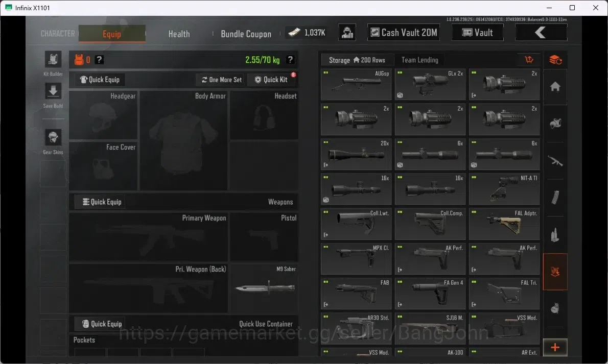Select the Infinix X1101 window title icon
The width and height of the screenshot is (608, 364).
pos(9,8)
